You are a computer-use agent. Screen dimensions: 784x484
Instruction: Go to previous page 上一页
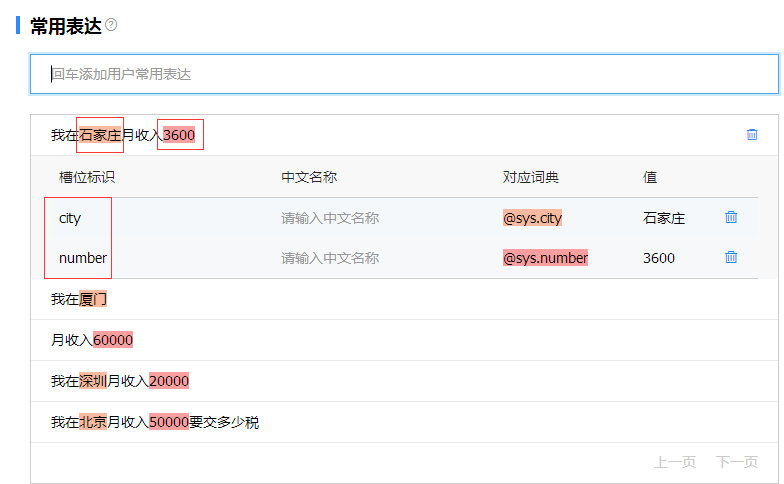coord(675,462)
